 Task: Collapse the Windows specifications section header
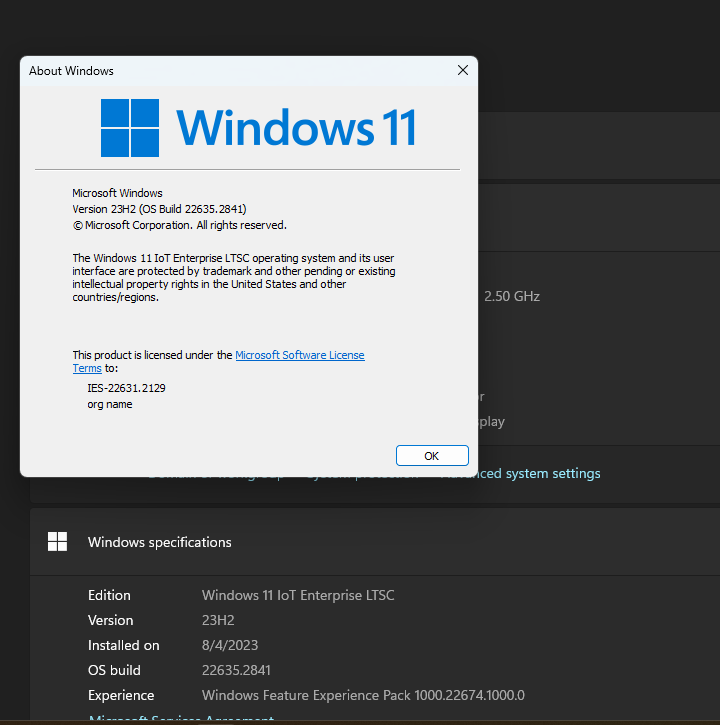[x=375, y=542]
